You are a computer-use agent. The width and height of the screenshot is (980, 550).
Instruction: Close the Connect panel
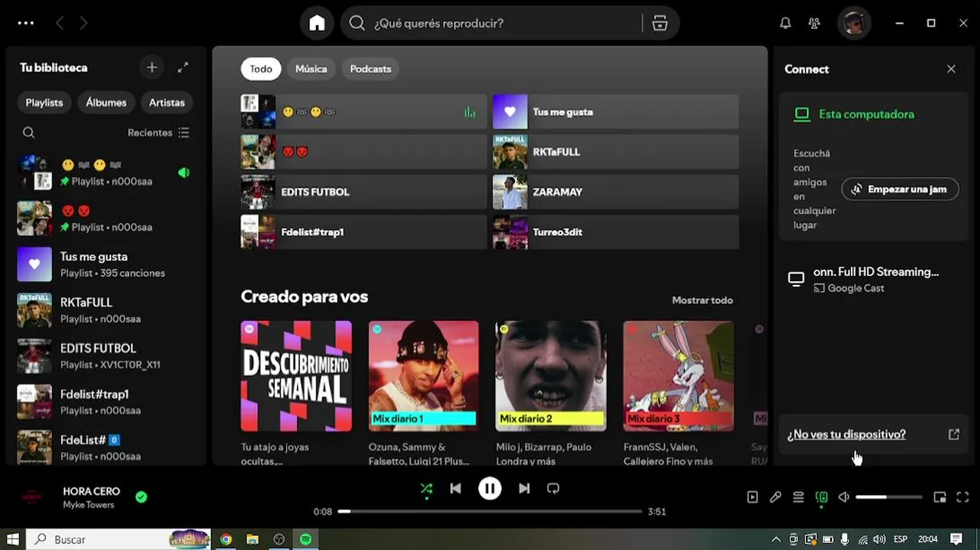tap(951, 69)
